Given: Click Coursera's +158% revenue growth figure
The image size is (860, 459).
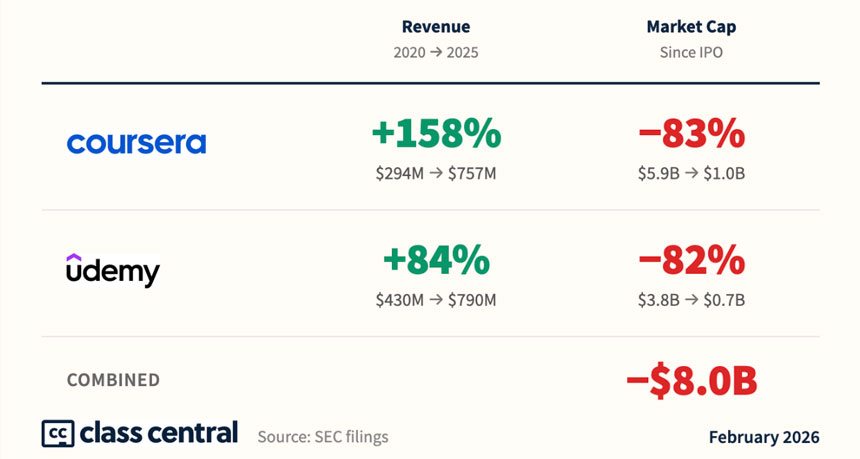Looking at the screenshot, I should point(436,133).
